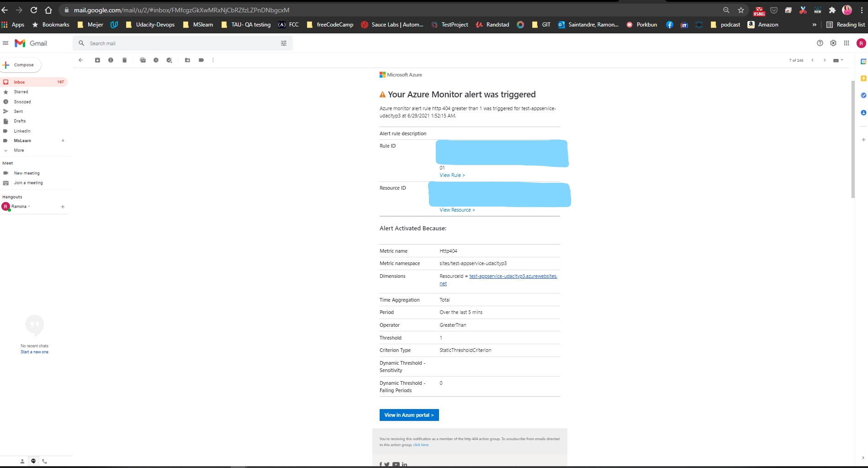The image size is (868, 468).
Task: Open Hangouts contacts tab icon
Action: point(22,461)
